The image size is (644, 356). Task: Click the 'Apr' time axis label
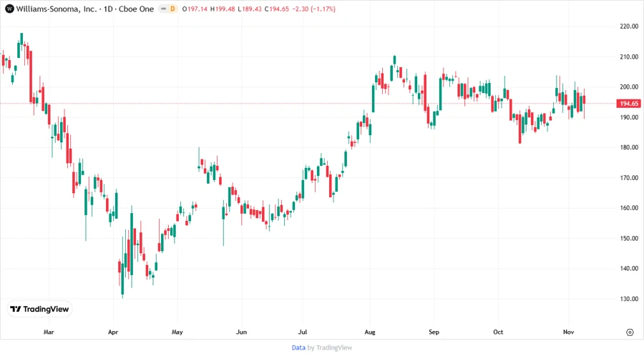(113, 332)
